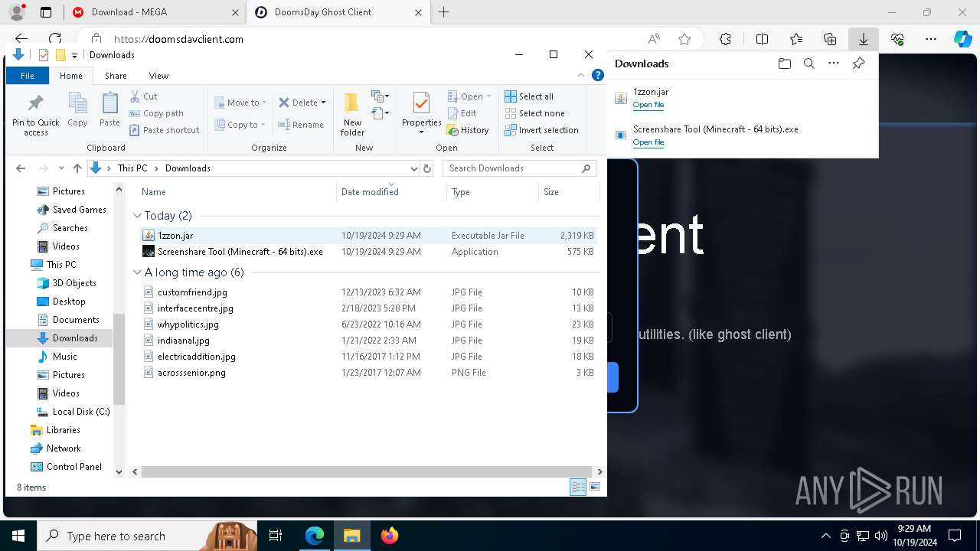Open the File menu tab

[x=28, y=76]
